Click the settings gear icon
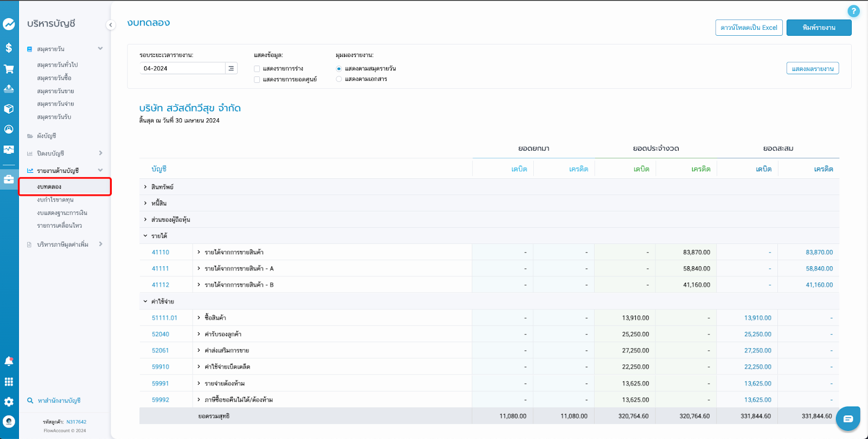Screen dimensions: 868x439 pos(9,402)
